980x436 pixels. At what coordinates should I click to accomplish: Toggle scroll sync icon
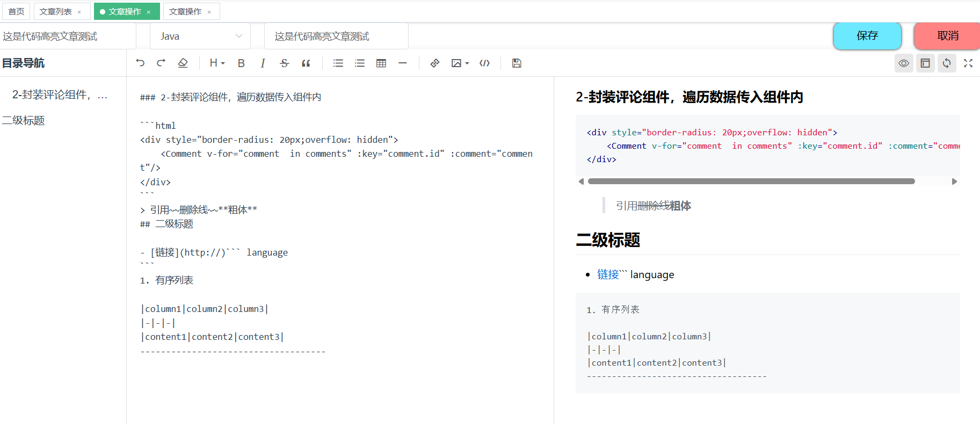coord(947,63)
